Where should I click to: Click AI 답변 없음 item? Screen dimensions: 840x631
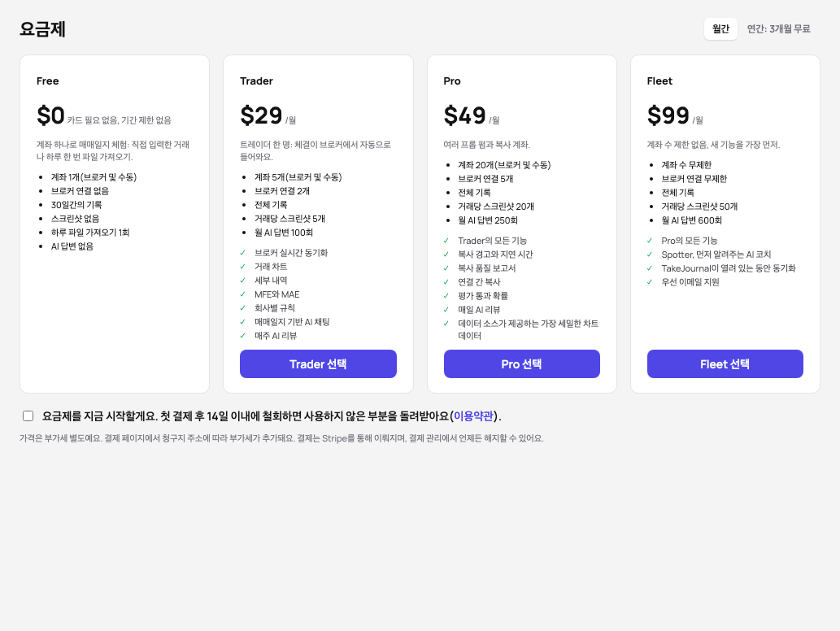[x=72, y=246]
